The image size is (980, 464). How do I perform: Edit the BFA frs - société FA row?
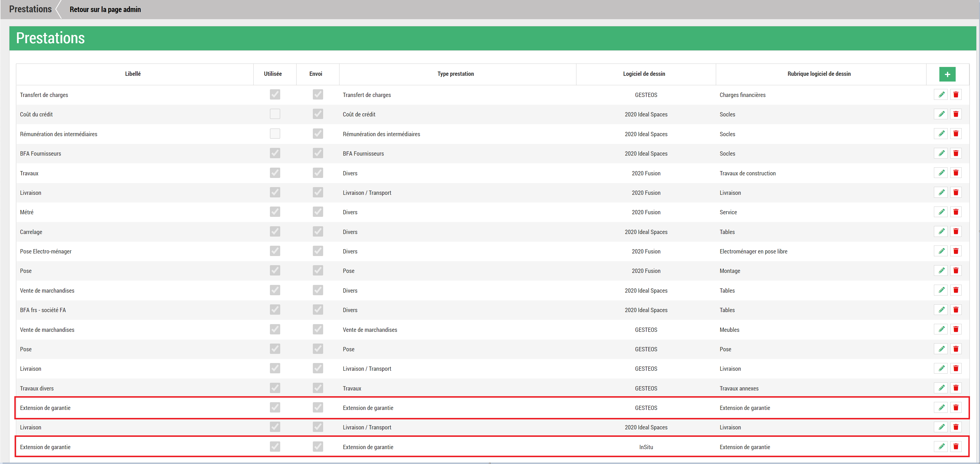pos(941,310)
